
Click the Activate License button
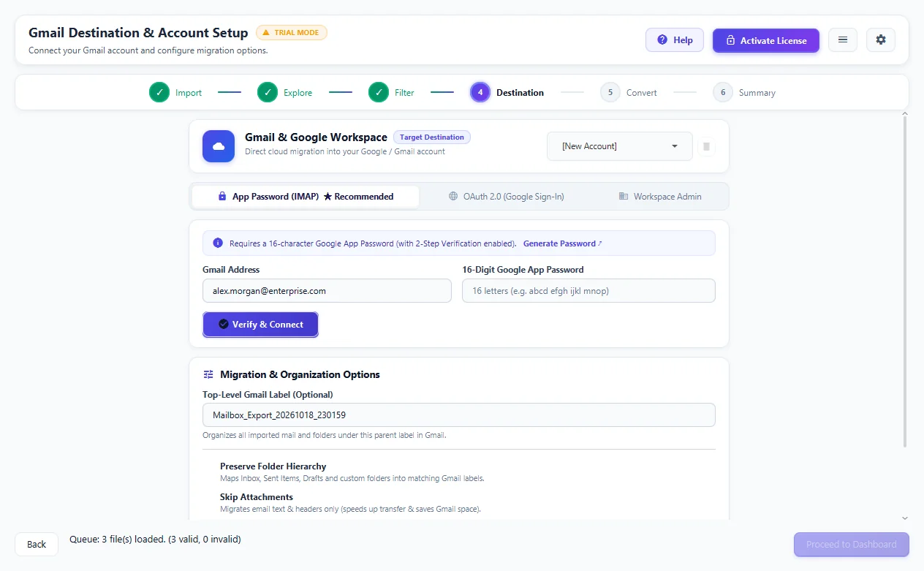(766, 40)
